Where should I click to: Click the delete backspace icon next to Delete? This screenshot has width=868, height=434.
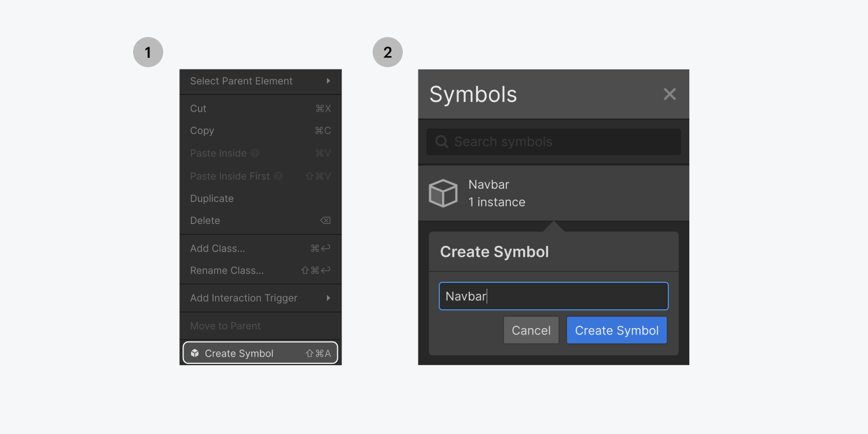coord(325,220)
